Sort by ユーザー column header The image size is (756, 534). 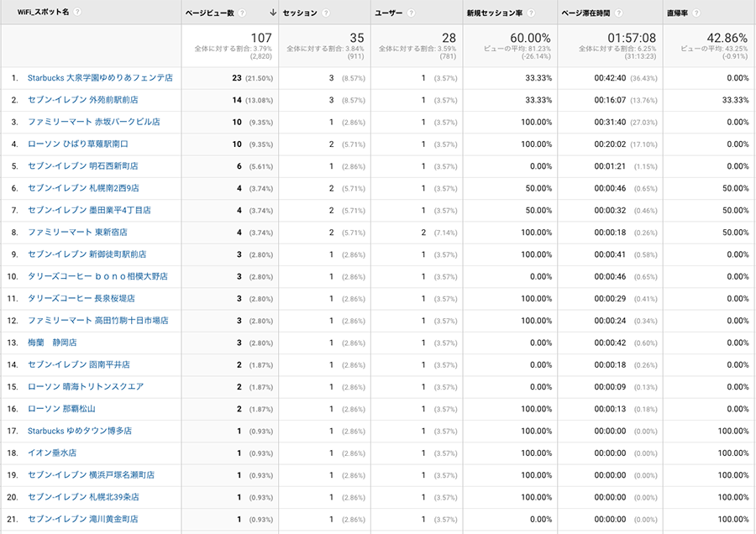coord(389,13)
